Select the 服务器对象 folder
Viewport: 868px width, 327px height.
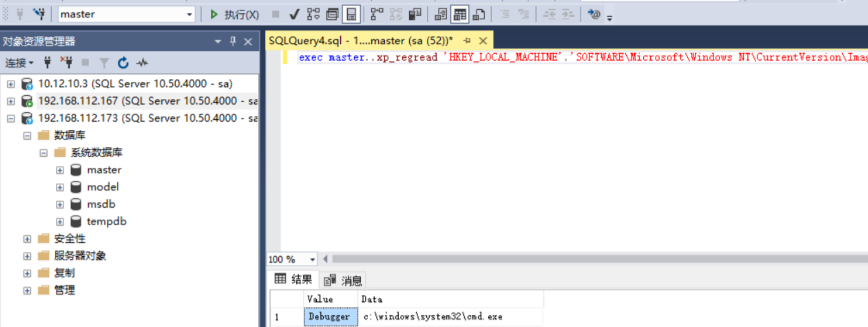tap(80, 256)
